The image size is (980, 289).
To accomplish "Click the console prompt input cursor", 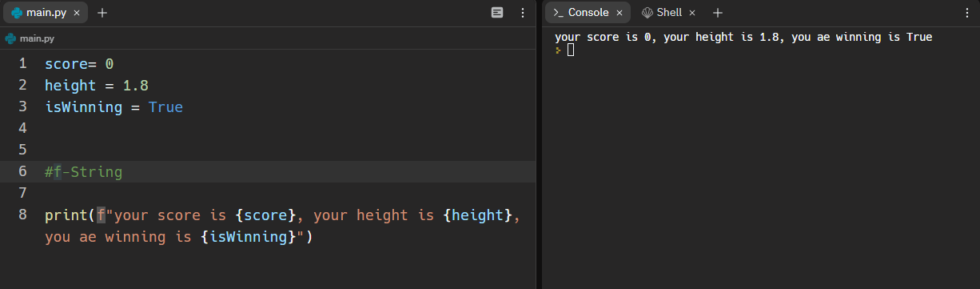I will [570, 50].
